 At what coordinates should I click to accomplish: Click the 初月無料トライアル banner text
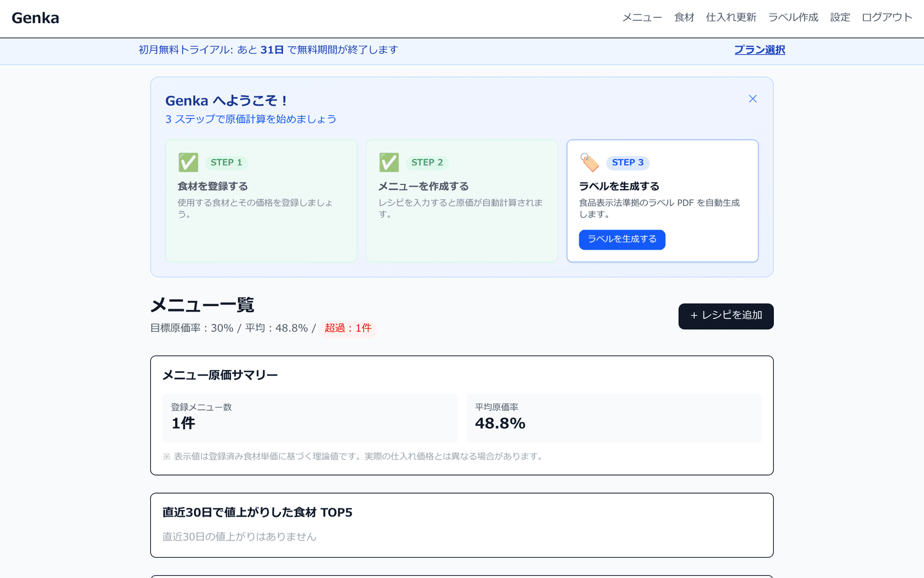(x=269, y=50)
